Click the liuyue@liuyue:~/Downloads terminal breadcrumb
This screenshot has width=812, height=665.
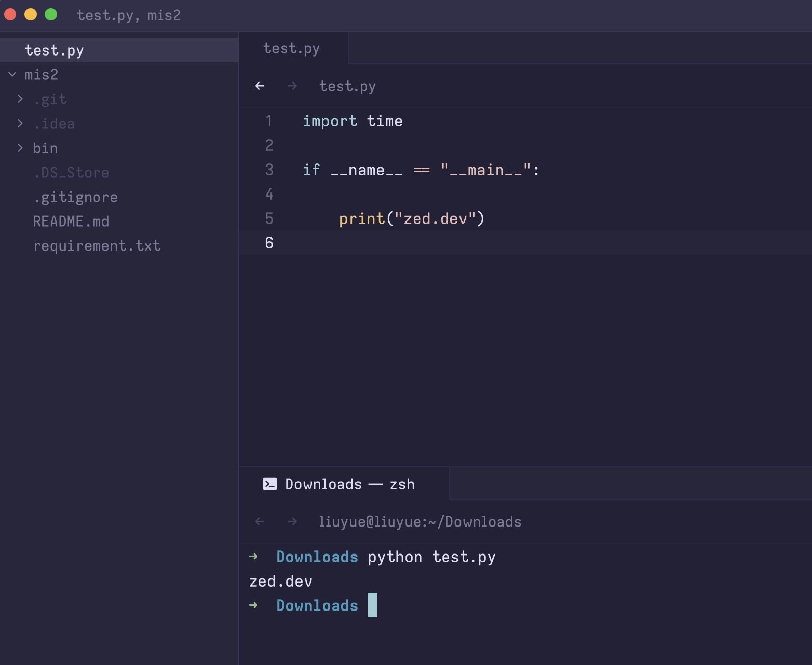click(420, 522)
